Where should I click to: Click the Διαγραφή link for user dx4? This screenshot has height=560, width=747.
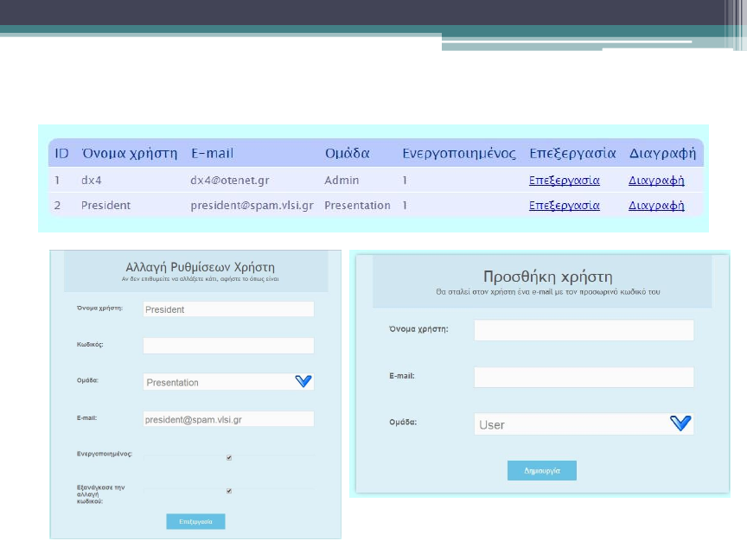(656, 181)
